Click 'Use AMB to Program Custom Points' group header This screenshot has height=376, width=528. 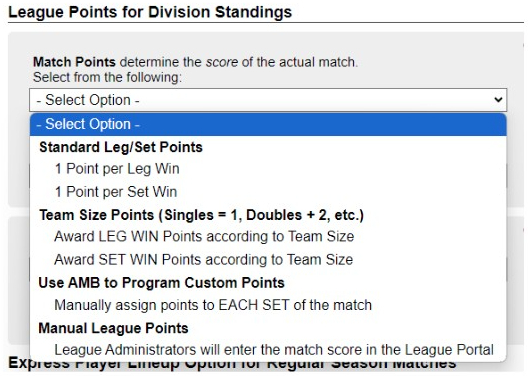coord(161,283)
